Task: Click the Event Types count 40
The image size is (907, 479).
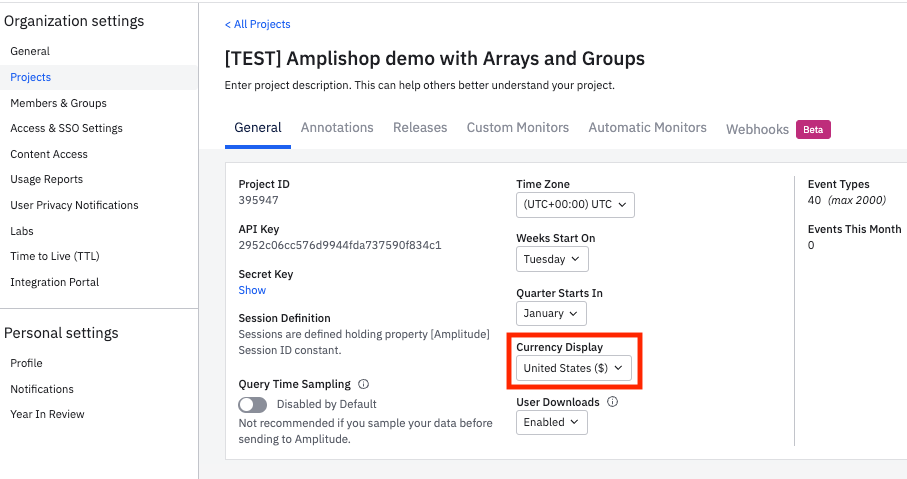Action: pyautogui.click(x=814, y=200)
